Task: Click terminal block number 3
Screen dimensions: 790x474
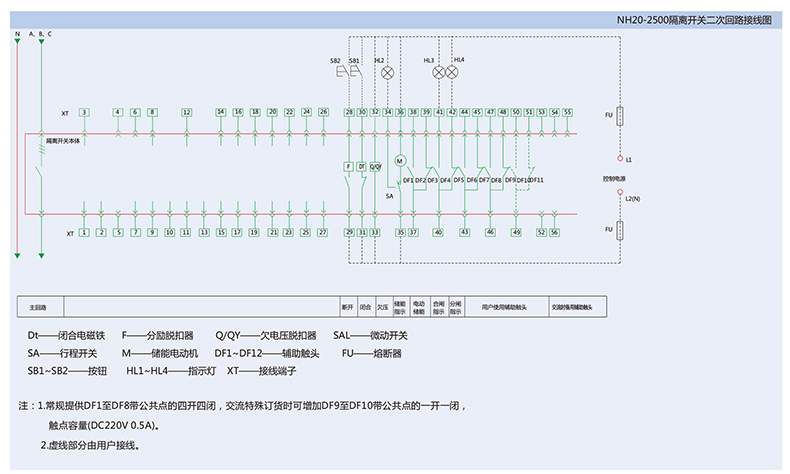Action: [x=85, y=112]
